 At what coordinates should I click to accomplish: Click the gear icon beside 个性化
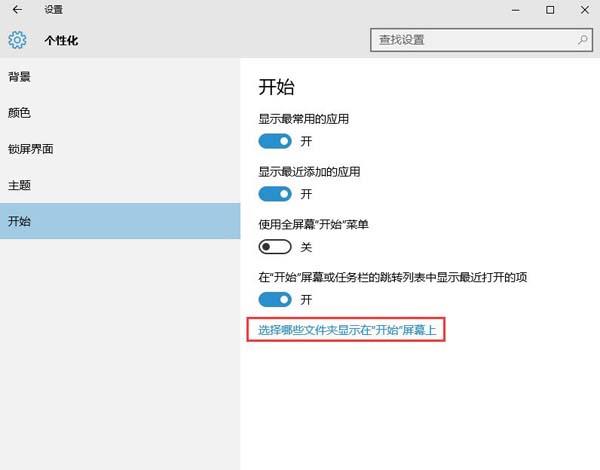[x=17, y=41]
